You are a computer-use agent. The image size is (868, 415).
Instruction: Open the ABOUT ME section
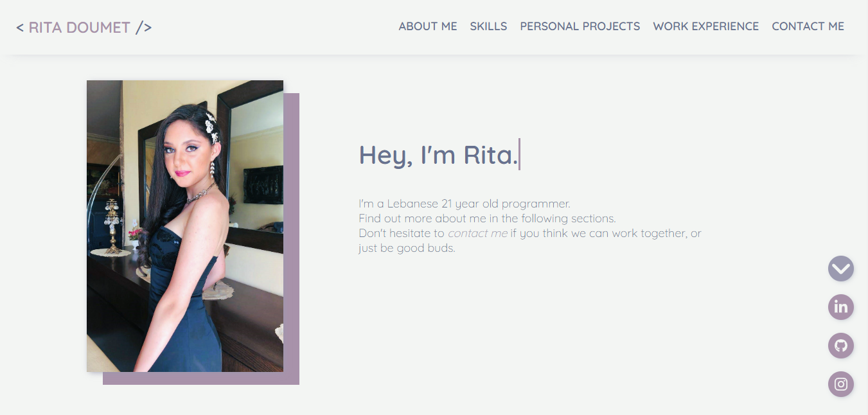428,26
